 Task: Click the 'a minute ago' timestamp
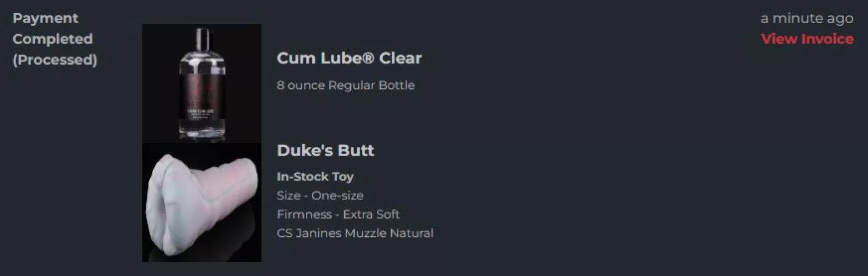(807, 18)
